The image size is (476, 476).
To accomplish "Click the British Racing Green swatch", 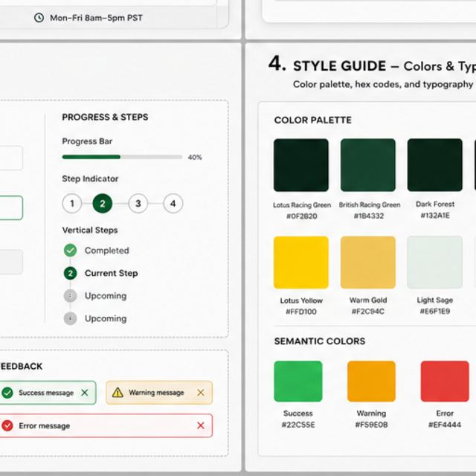I will [x=368, y=165].
